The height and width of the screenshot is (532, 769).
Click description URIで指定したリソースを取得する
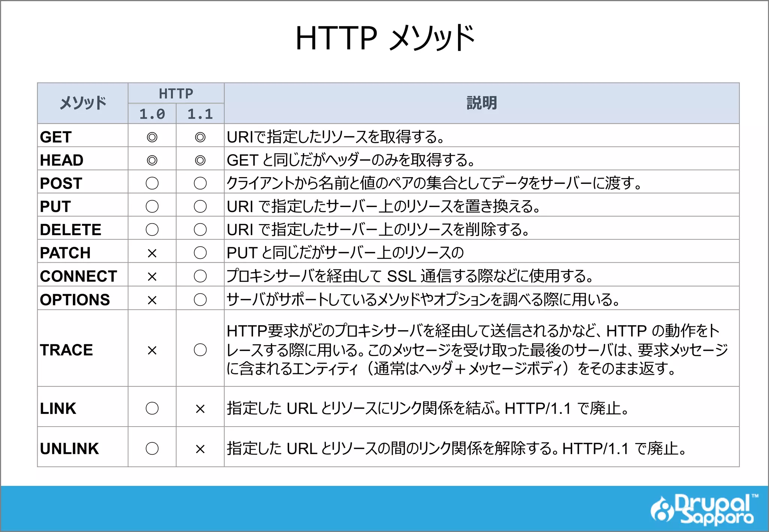pos(335,137)
